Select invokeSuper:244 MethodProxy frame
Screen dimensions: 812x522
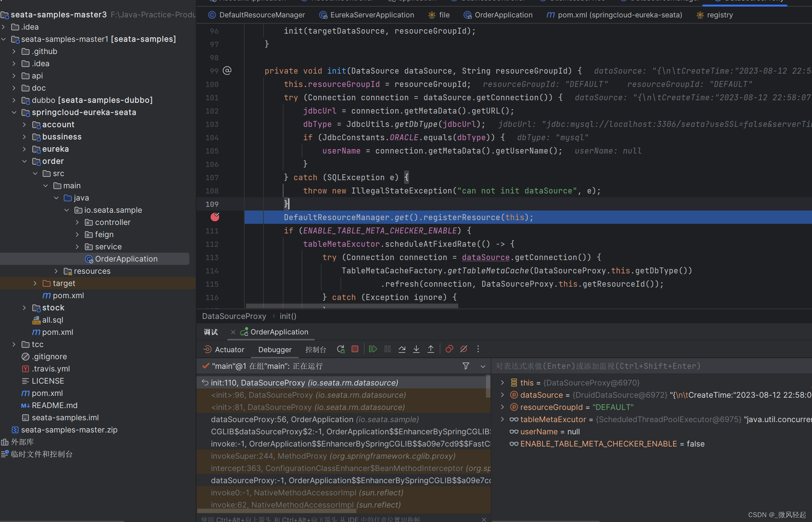(x=342, y=456)
